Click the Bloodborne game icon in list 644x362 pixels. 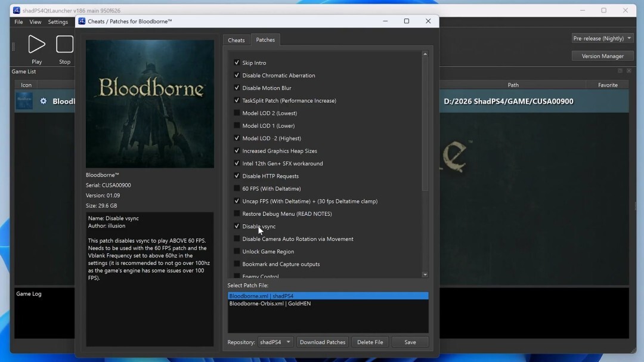pyautogui.click(x=24, y=101)
